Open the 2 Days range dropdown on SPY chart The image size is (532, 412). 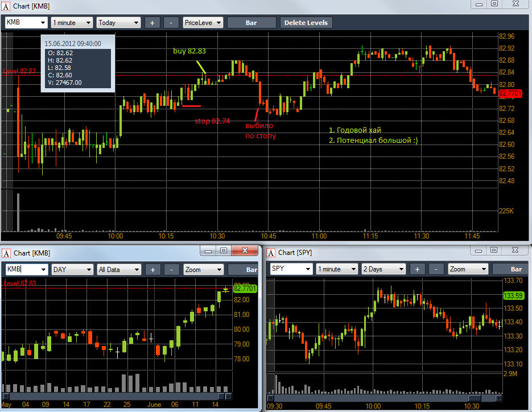point(383,269)
